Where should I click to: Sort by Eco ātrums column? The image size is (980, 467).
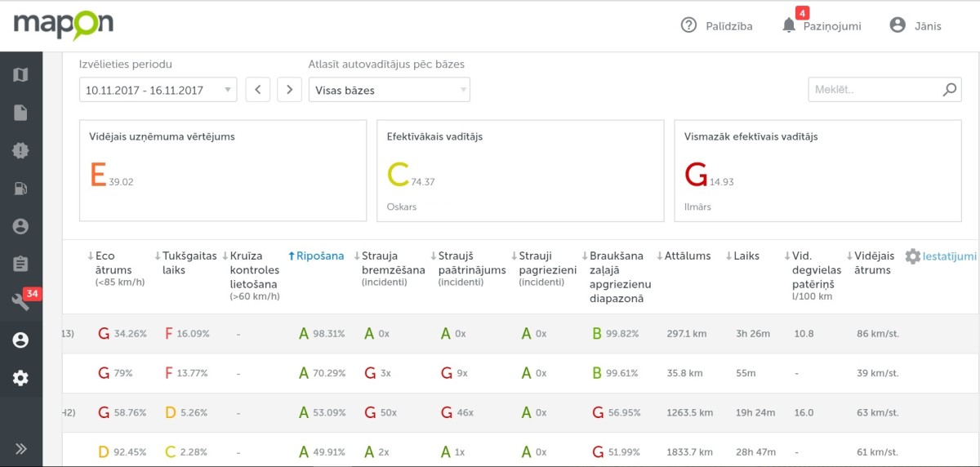click(105, 256)
